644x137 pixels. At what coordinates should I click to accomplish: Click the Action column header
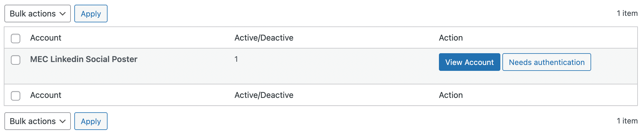(451, 38)
